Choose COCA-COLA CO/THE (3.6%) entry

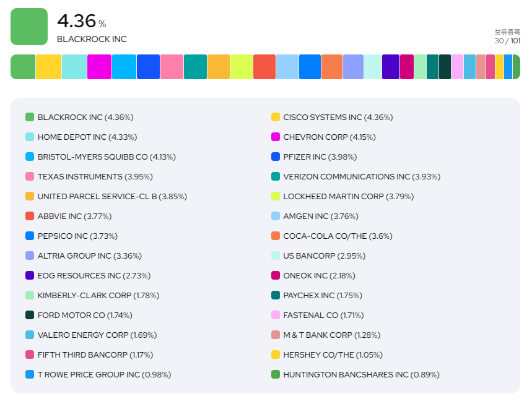tap(332, 236)
